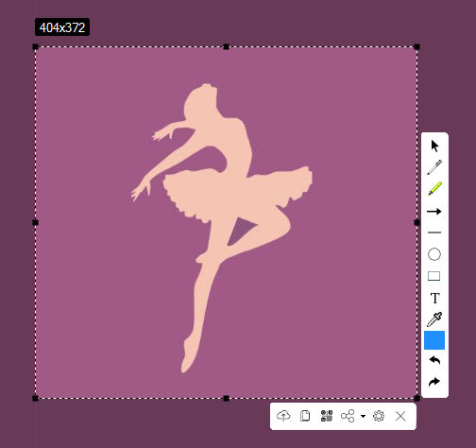Select the arrow drawing tool
The height and width of the screenshot is (448, 476).
[x=434, y=211]
